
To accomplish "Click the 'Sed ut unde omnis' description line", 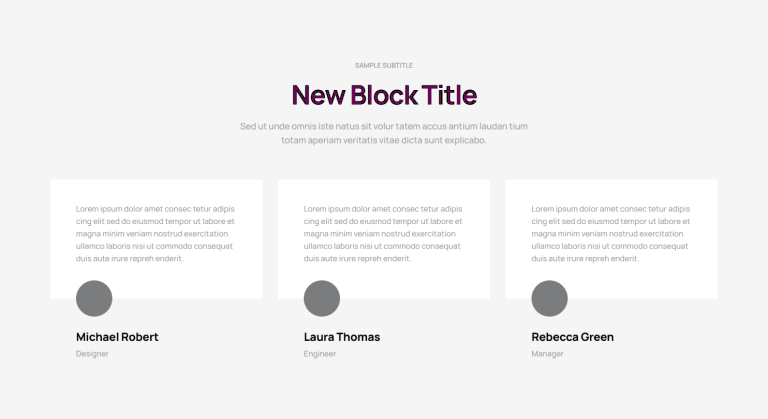I will pos(384,126).
